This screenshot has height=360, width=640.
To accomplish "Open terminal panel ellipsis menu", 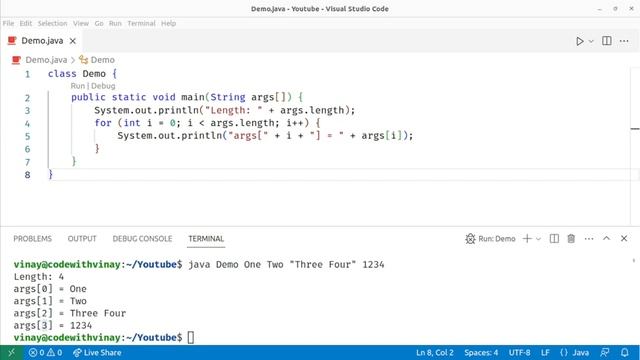I will (x=589, y=239).
